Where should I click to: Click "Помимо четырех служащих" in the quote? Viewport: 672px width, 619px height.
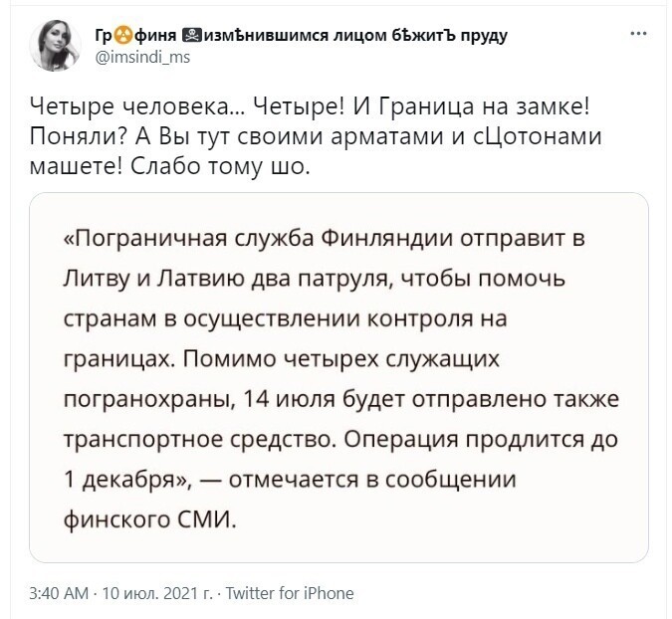[x=341, y=359]
